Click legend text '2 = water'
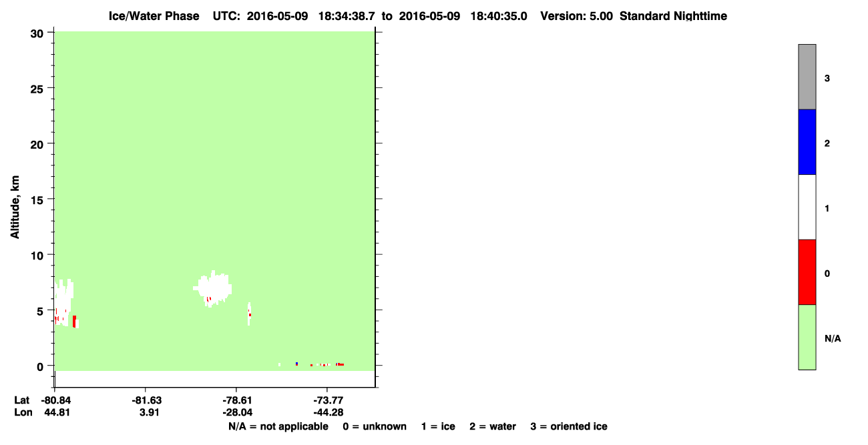This screenshot has width=868, height=445. (493, 426)
